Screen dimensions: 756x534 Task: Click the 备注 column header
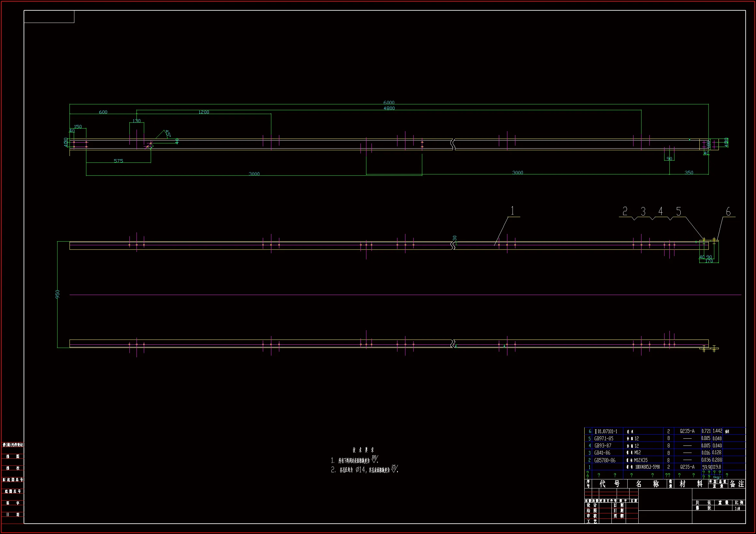tap(737, 484)
